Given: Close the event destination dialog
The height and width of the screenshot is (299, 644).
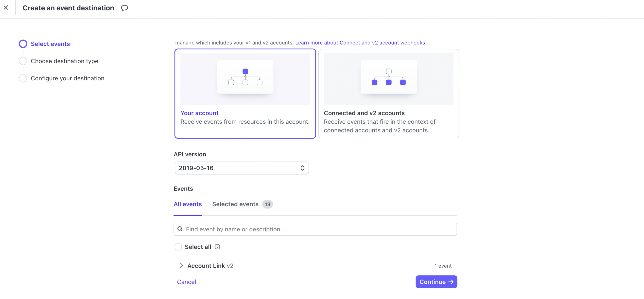Looking at the screenshot, I should [x=6, y=8].
